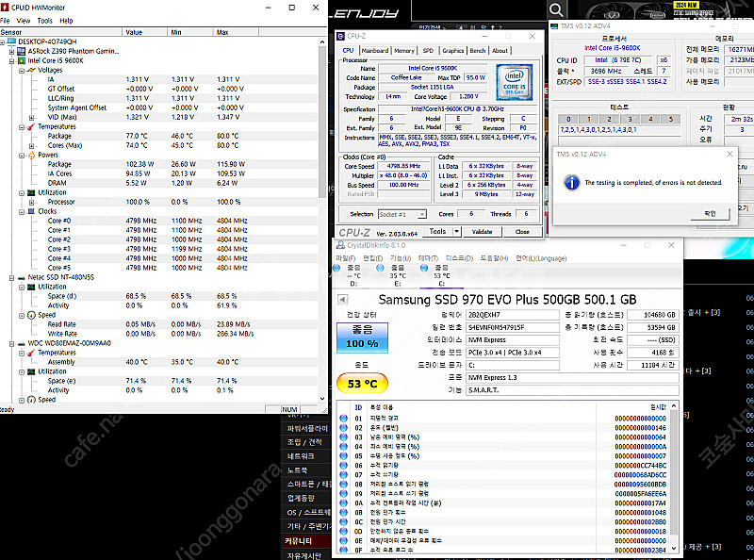Click the Max column header in HWMonitor
Viewport: 754px width, 560px height.
point(236,32)
